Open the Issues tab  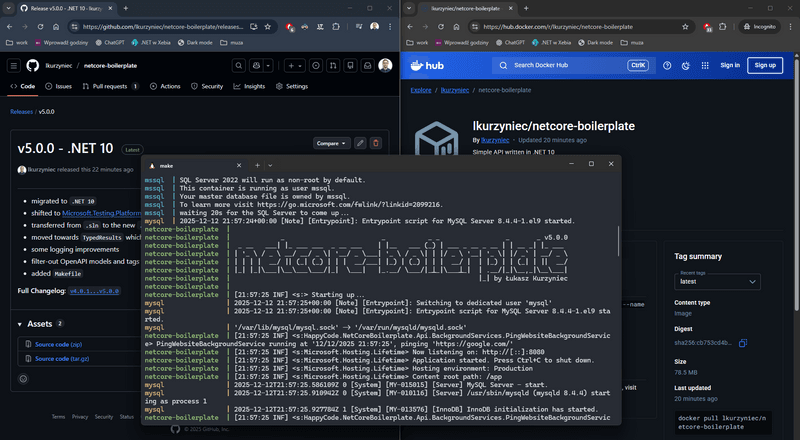point(59,86)
